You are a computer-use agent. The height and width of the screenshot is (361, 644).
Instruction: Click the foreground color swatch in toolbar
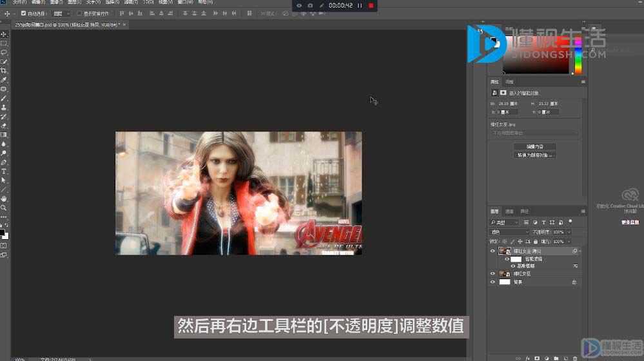2,233
